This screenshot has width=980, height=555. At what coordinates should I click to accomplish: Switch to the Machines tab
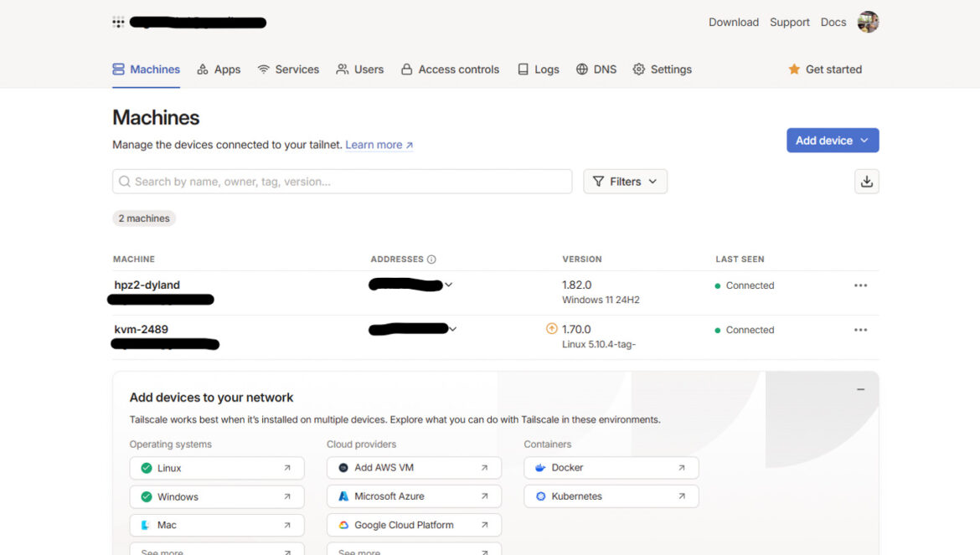pos(147,69)
